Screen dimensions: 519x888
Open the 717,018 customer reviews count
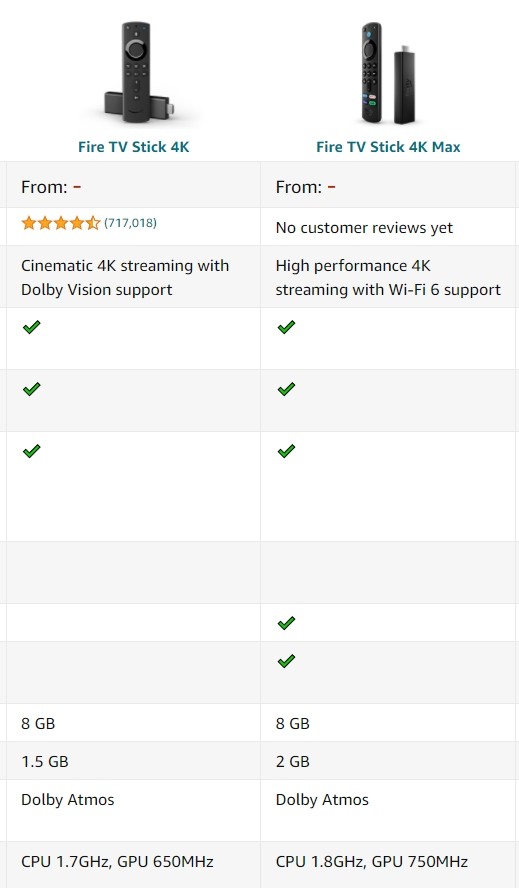point(130,223)
